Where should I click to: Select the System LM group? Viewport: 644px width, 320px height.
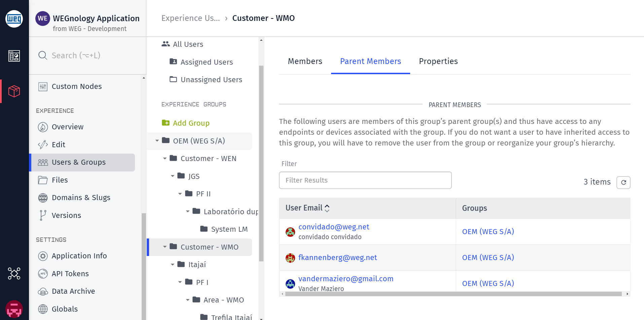[229, 229]
